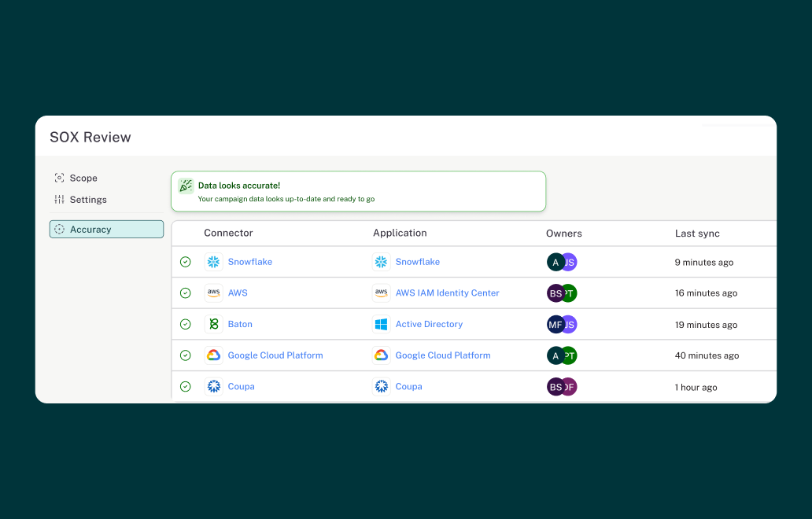Click the 'Data looks accurate!' banner heading
This screenshot has width=812, height=519.
(x=239, y=186)
